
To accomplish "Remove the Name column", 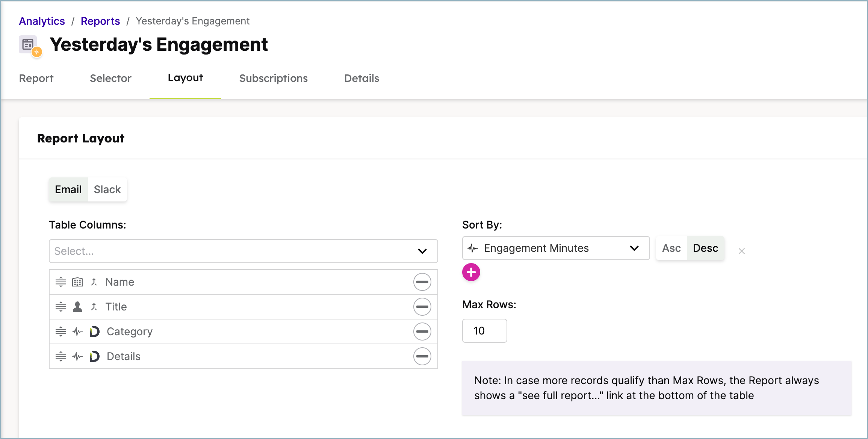I will click(x=422, y=282).
